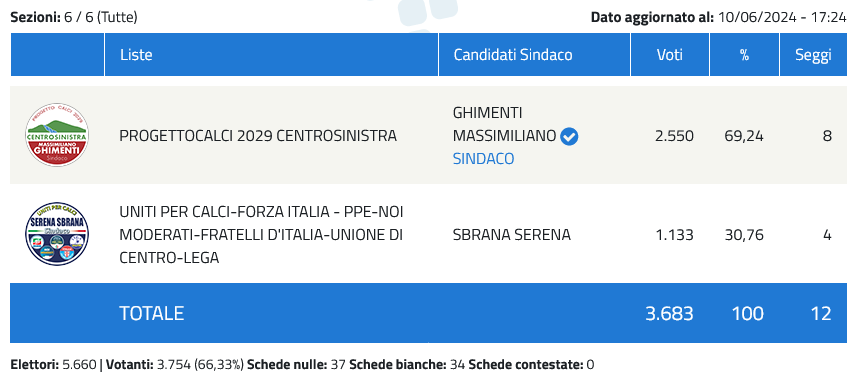Click the Votanti 3.754 (66,33%) statistic
Image resolution: width=866 pixels, height=382 pixels.
[x=175, y=365]
